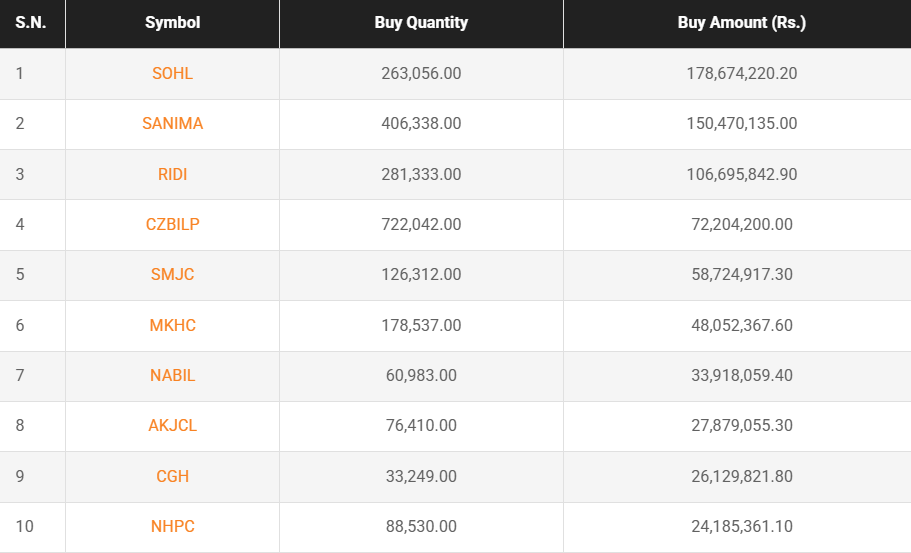Select buy amount 27,879,055.30
The image size is (911, 553).
point(741,425)
